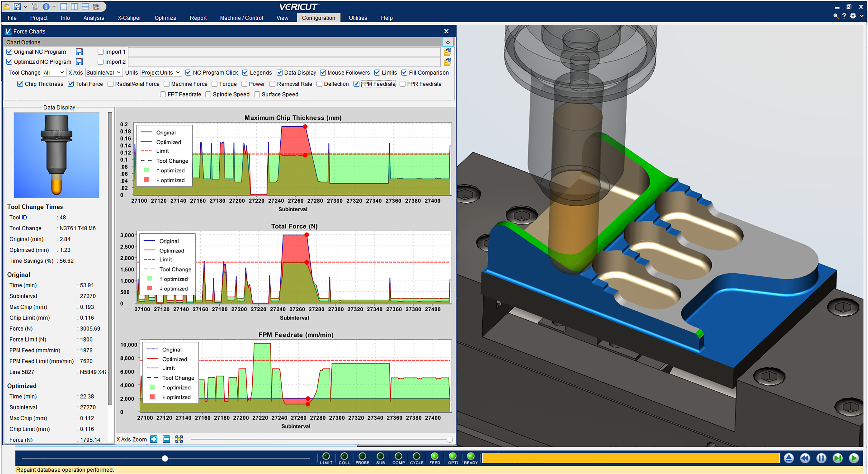Pause the simulation
The height and width of the screenshot is (474, 868).
821,458
